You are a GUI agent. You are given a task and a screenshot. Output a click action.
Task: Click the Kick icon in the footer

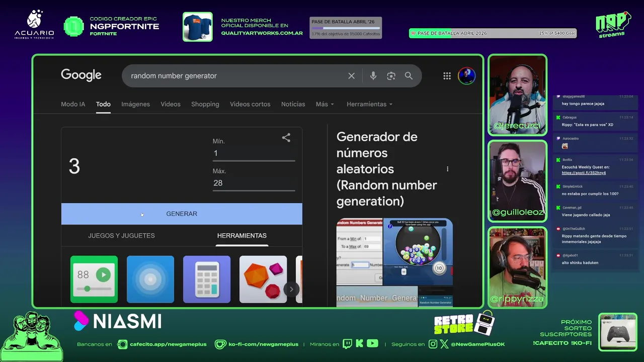[359, 344]
